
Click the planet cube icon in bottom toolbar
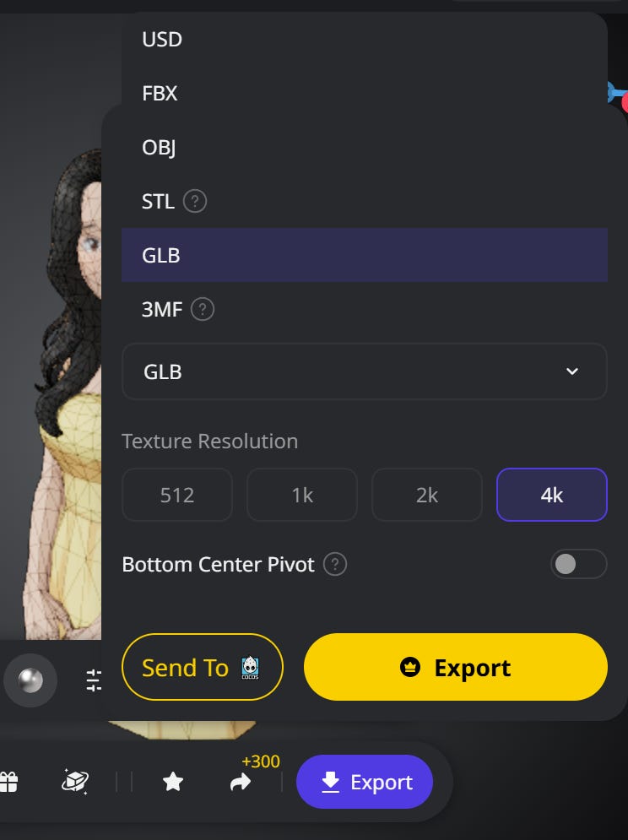(x=76, y=781)
